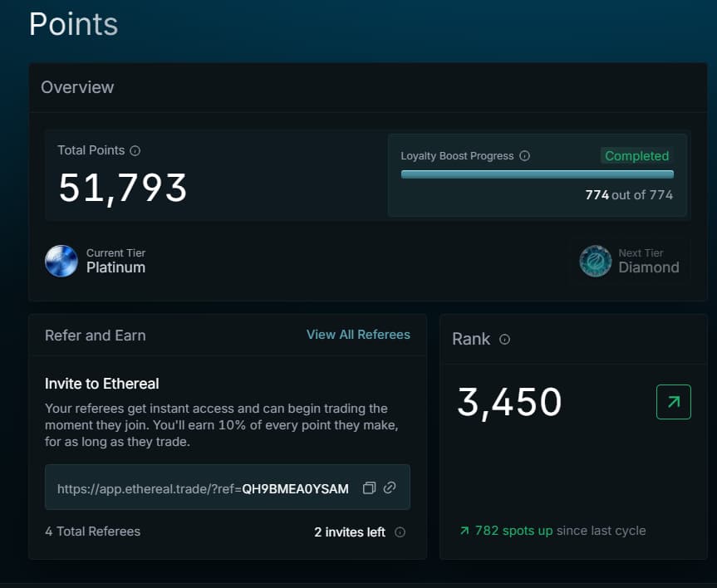The width and height of the screenshot is (717, 588).
Task: Click the Diamond next tier icon
Action: pyautogui.click(x=595, y=261)
